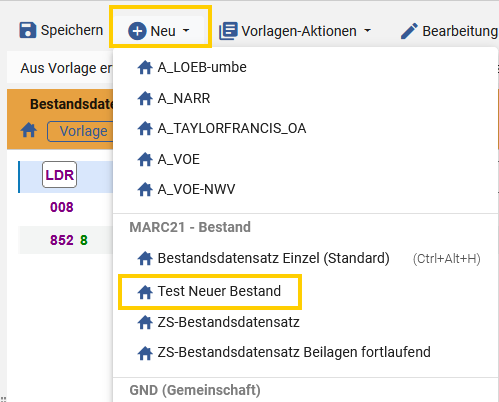Click the plus icon next to Neu
The height and width of the screenshot is (402, 499).
pos(137,31)
